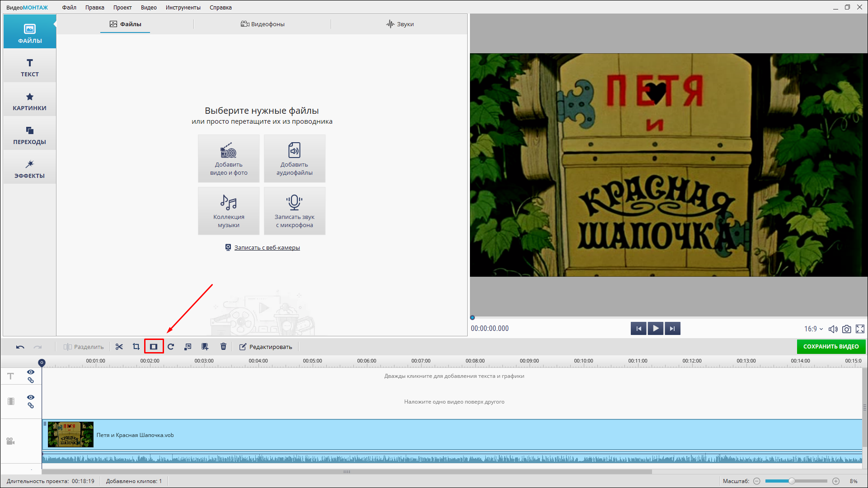Increase timeline scale with plus icon

pos(836,481)
